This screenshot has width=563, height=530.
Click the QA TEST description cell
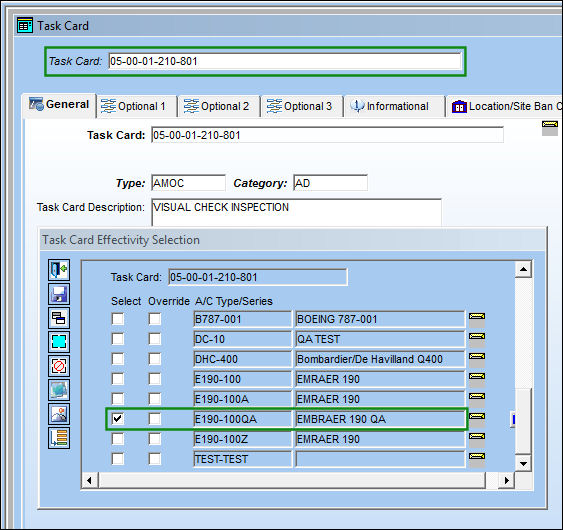(380, 339)
